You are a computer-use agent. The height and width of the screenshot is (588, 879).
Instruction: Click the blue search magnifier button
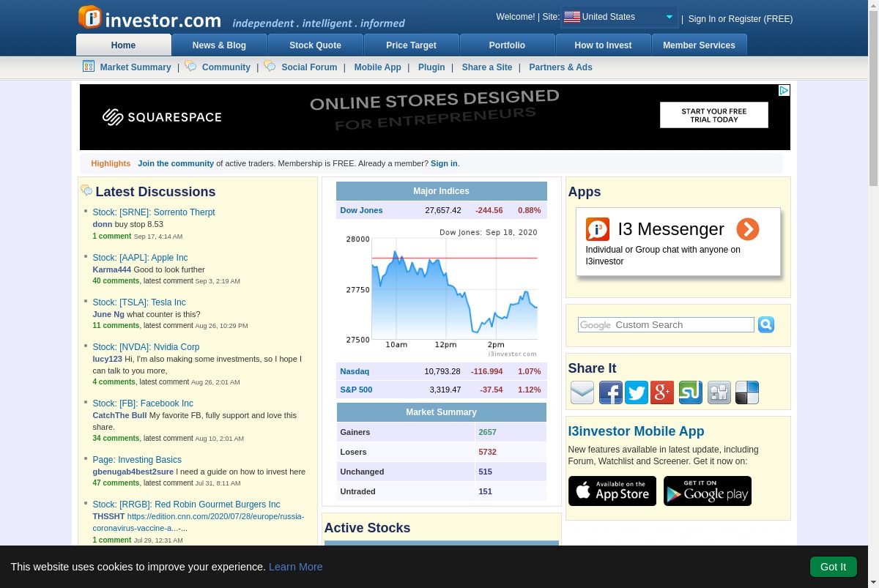tap(766, 324)
